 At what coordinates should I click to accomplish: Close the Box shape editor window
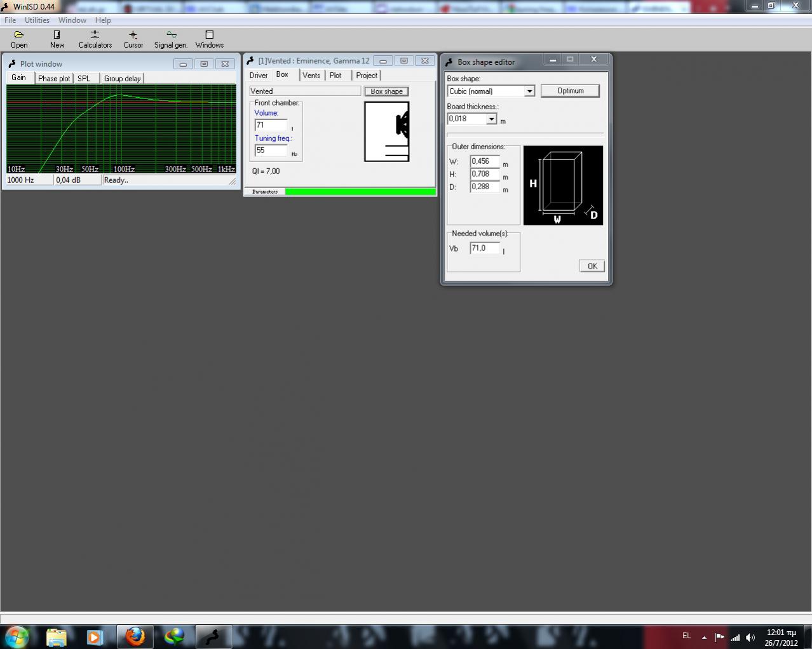pos(594,59)
